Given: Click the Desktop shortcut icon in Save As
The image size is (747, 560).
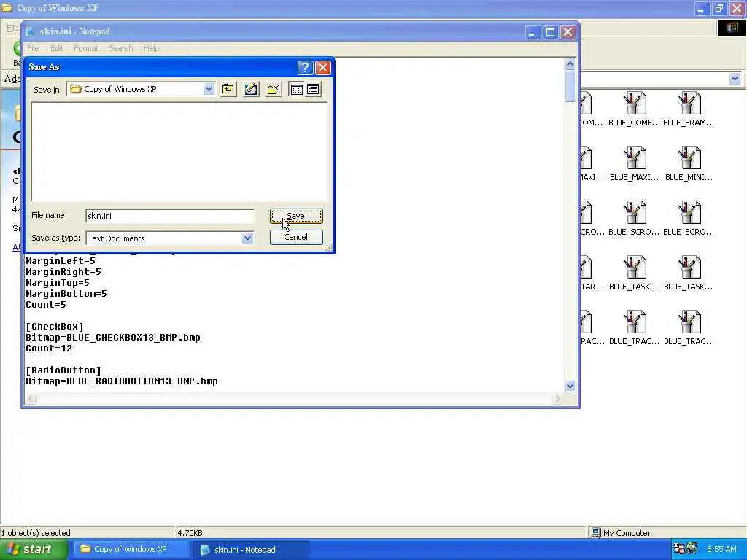Looking at the screenshot, I should click(x=251, y=89).
